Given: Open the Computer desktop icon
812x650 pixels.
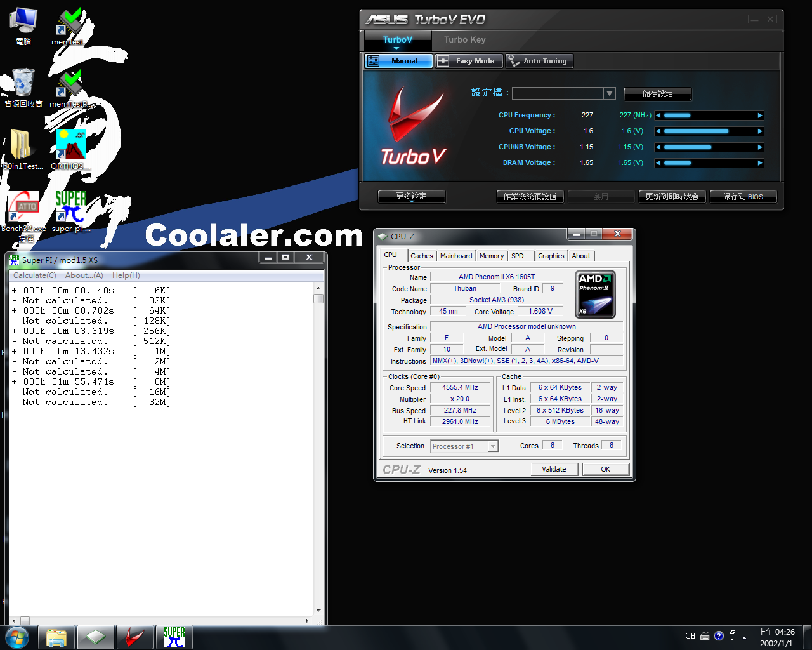Looking at the screenshot, I should coord(23,26).
